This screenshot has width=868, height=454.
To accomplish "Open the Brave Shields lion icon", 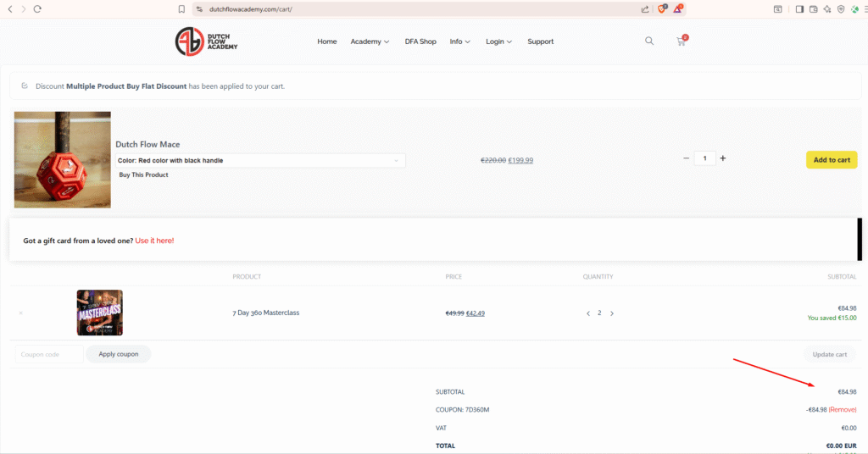I will [x=662, y=8].
